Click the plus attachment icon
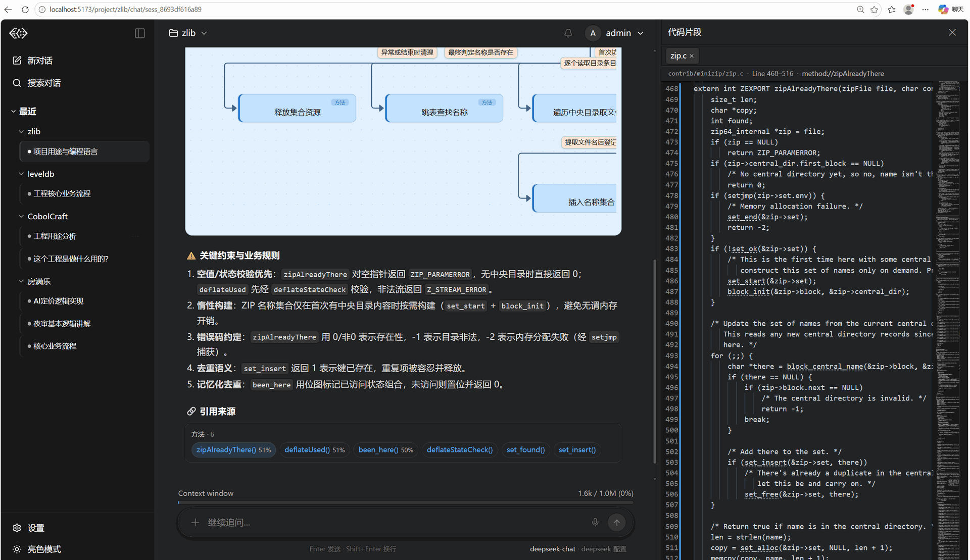 (x=195, y=523)
